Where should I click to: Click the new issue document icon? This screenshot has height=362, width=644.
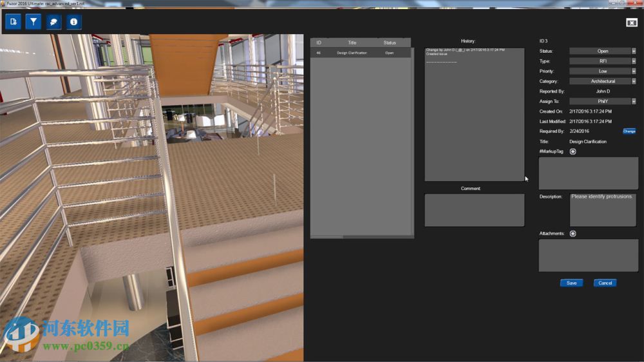point(13,22)
